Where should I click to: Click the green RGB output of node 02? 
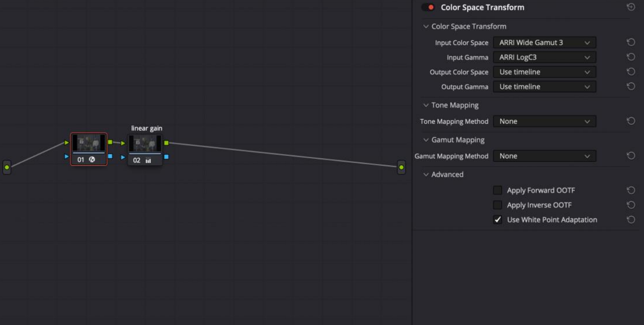click(x=167, y=143)
